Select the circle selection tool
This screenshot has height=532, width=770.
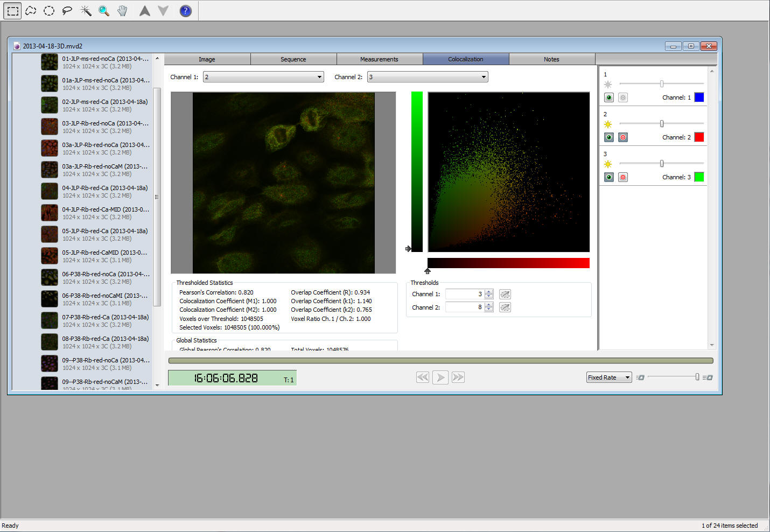point(49,11)
